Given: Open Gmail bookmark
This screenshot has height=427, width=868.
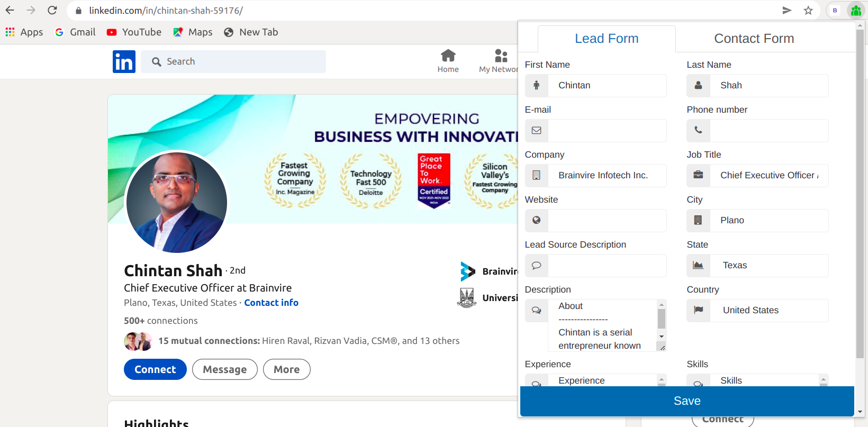Looking at the screenshot, I should 75,32.
